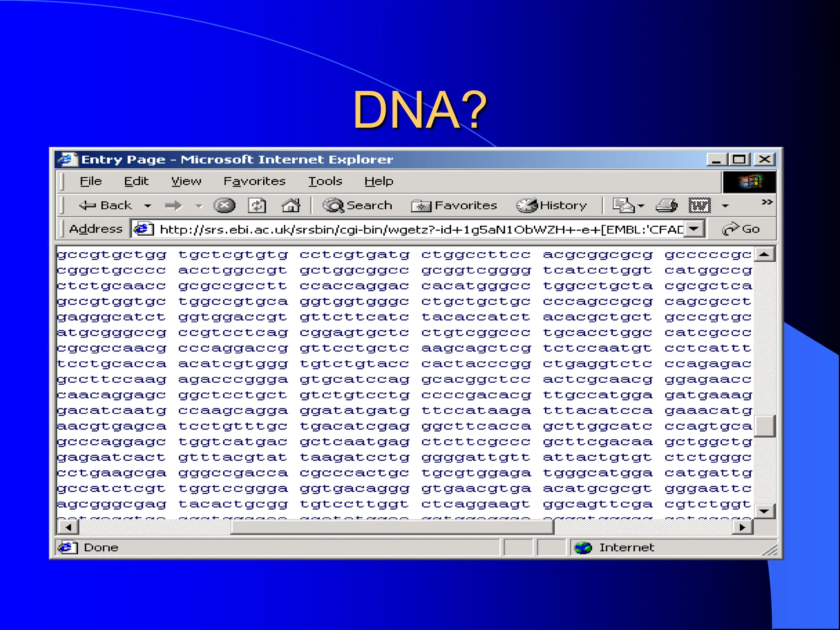Click the Go button
This screenshot has height=630, width=840.
pyautogui.click(x=742, y=228)
